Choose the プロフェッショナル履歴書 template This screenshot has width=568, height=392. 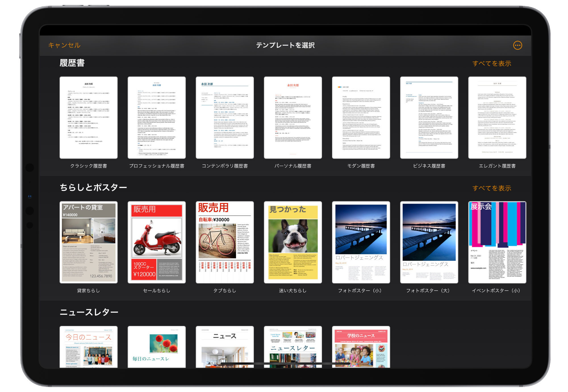tap(157, 118)
